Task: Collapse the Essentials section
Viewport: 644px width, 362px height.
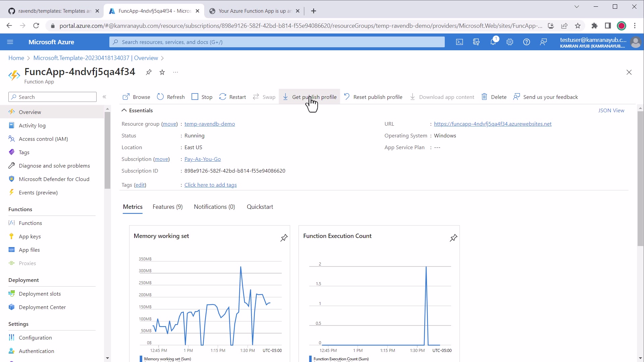Action: pyautogui.click(x=137, y=110)
